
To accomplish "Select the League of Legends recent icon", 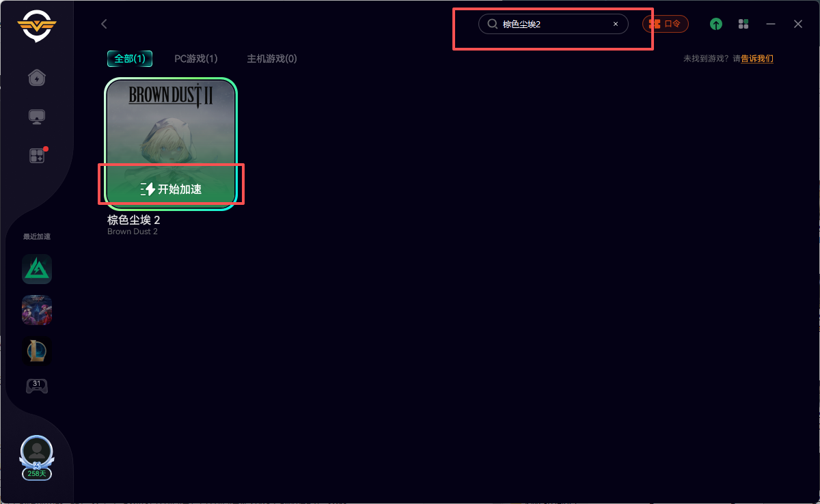I will click(x=37, y=351).
